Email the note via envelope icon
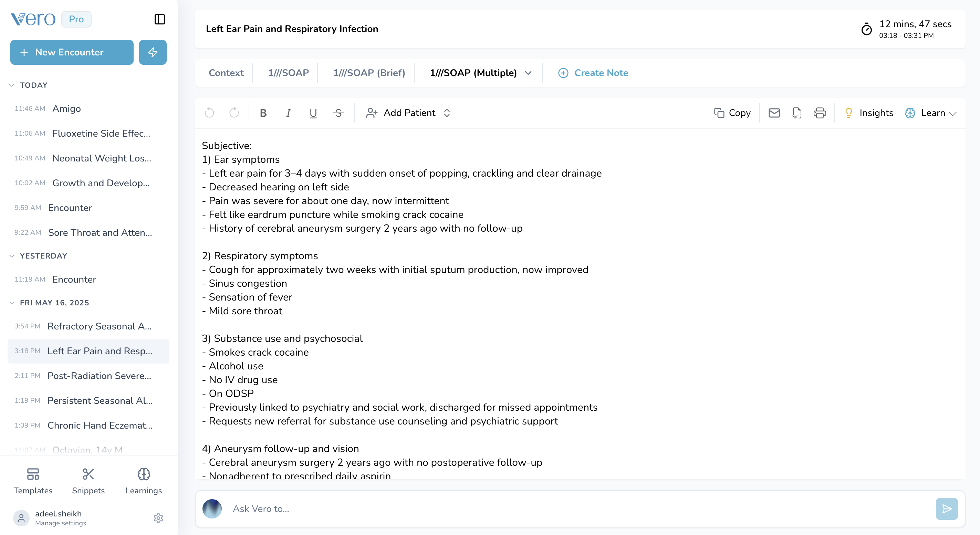The image size is (980, 535). pyautogui.click(x=774, y=113)
